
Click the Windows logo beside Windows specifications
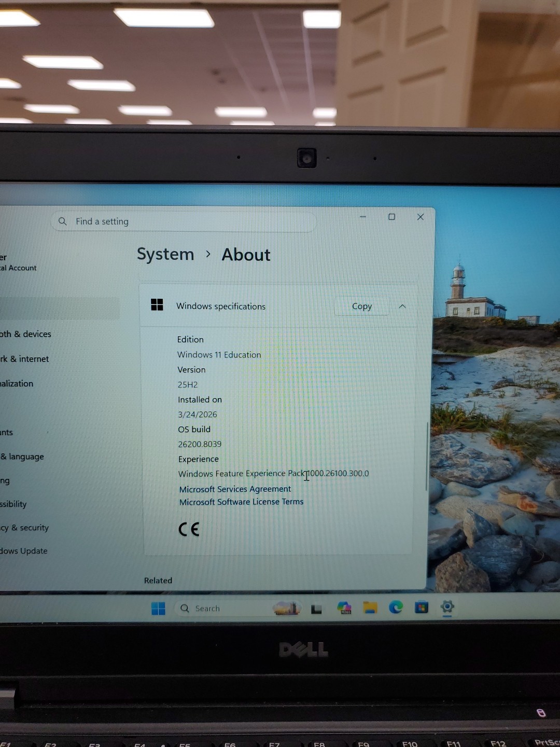[157, 305]
